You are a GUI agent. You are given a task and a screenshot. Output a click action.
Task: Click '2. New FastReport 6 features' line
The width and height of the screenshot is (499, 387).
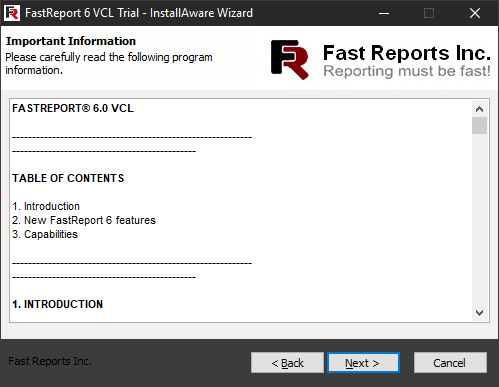pos(84,220)
